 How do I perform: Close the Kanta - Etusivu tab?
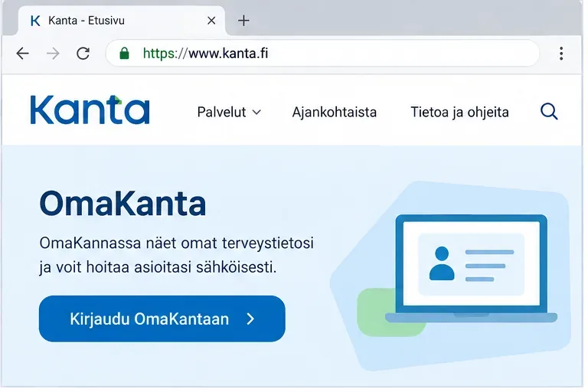[x=211, y=21]
